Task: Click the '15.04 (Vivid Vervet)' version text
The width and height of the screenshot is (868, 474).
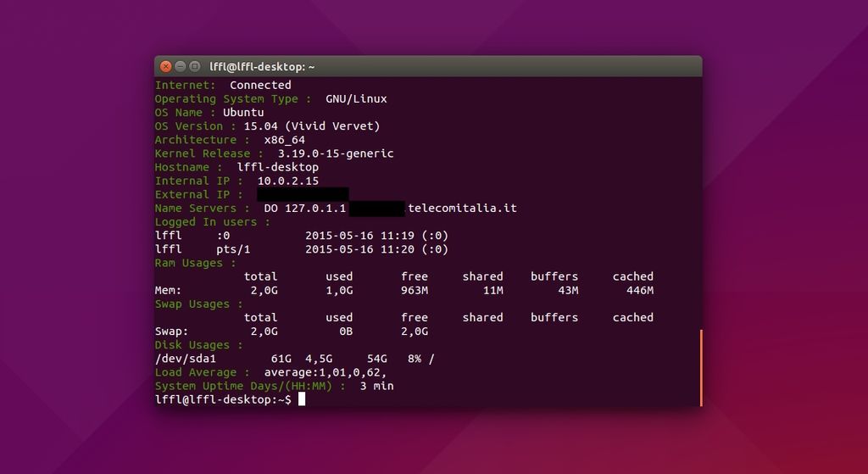Action: coord(312,126)
